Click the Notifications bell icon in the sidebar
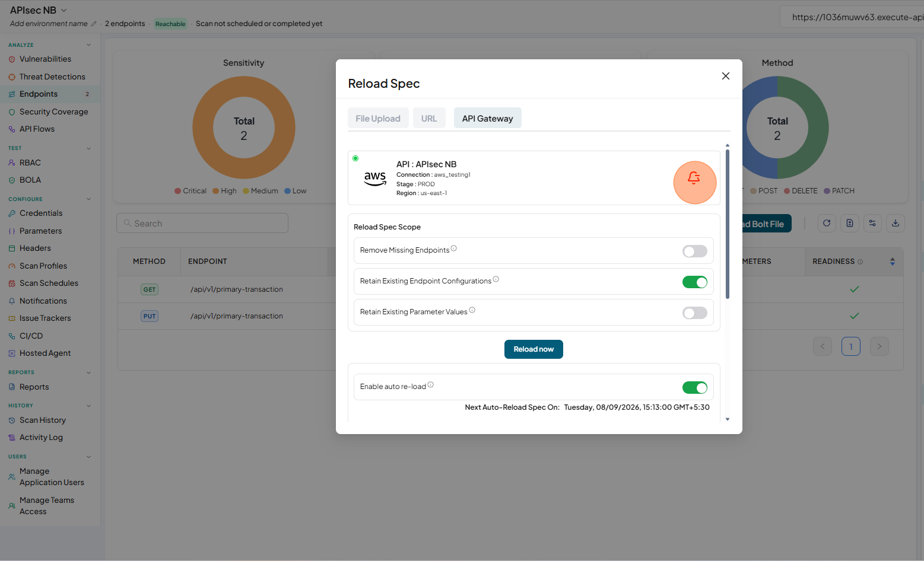Viewport: 924px width, 561px height. [x=12, y=301]
